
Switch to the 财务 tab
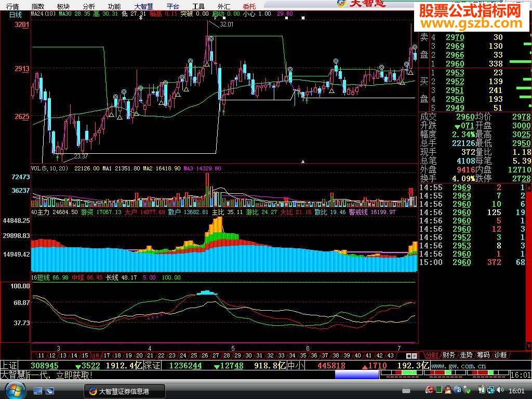point(449,355)
